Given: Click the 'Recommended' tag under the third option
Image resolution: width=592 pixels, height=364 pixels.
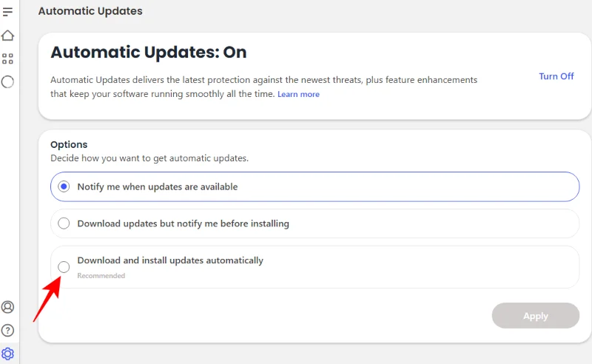Looking at the screenshot, I should pos(101,276).
